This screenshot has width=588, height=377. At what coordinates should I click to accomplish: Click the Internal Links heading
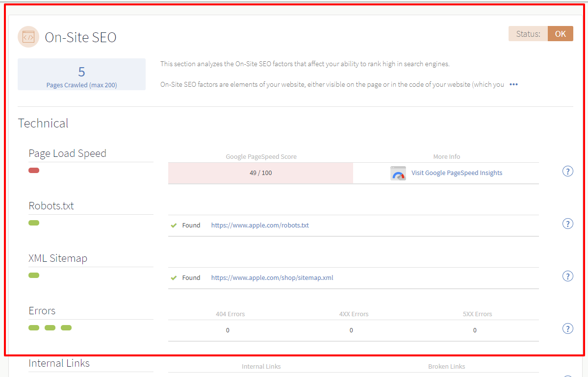pos(59,363)
